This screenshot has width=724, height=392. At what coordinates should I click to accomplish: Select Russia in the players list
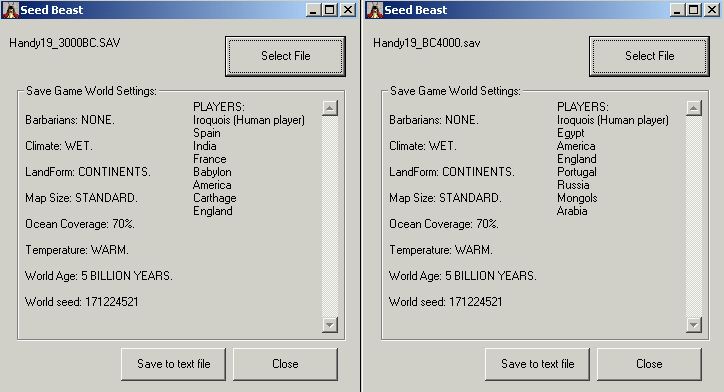[x=573, y=185]
